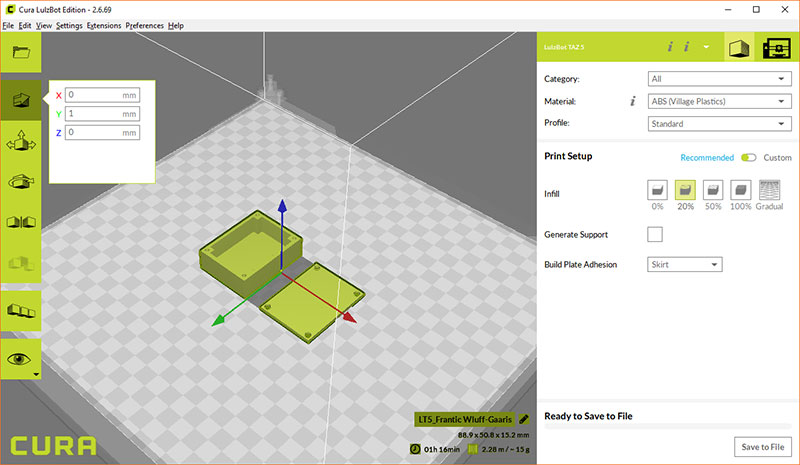This screenshot has height=465, width=800.
Task: Switch to the Prepare cube view icon
Action: [739, 48]
